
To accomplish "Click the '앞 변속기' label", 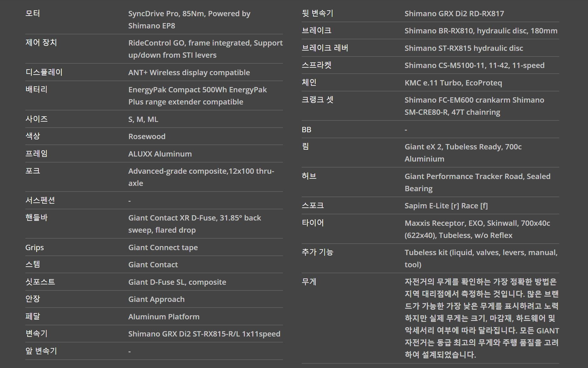I will click(41, 351).
